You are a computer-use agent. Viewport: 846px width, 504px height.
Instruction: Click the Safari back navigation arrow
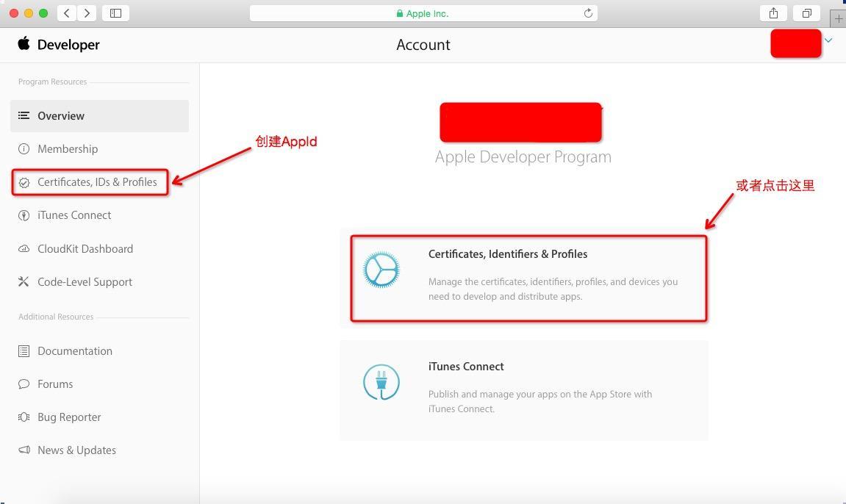click(x=67, y=13)
